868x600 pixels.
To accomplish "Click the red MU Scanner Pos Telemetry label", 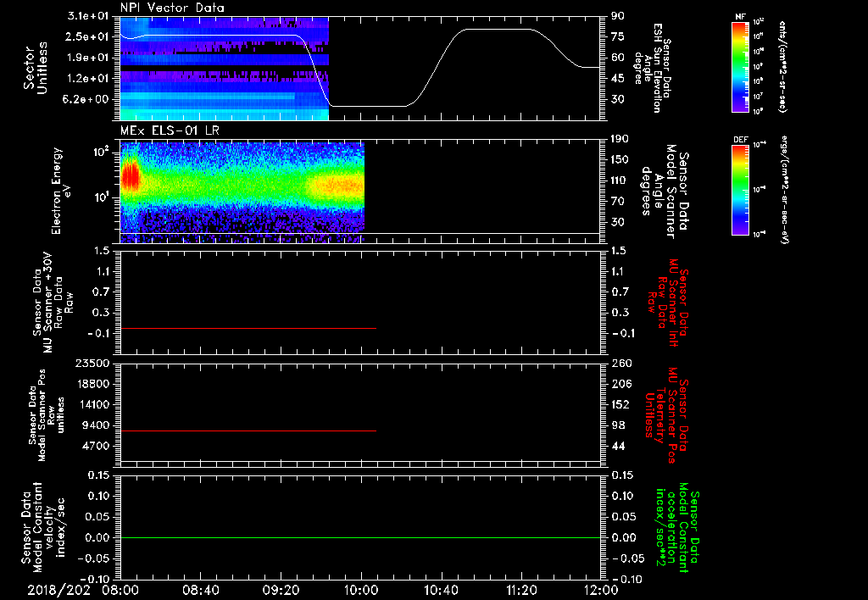I will [x=666, y=415].
